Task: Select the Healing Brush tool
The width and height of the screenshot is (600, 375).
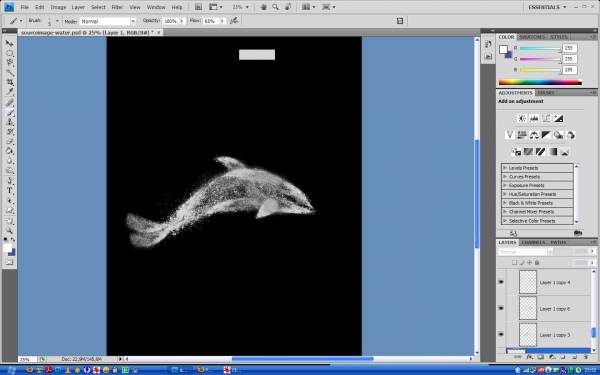Action: [x=9, y=103]
